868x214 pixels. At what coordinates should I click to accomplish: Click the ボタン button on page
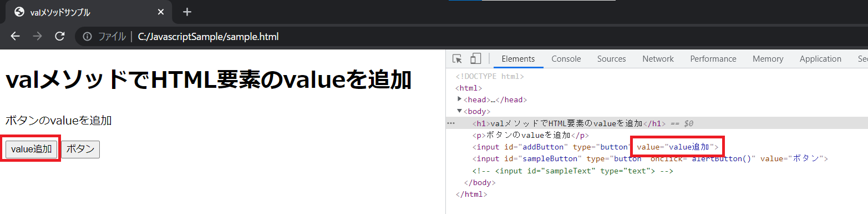point(80,149)
